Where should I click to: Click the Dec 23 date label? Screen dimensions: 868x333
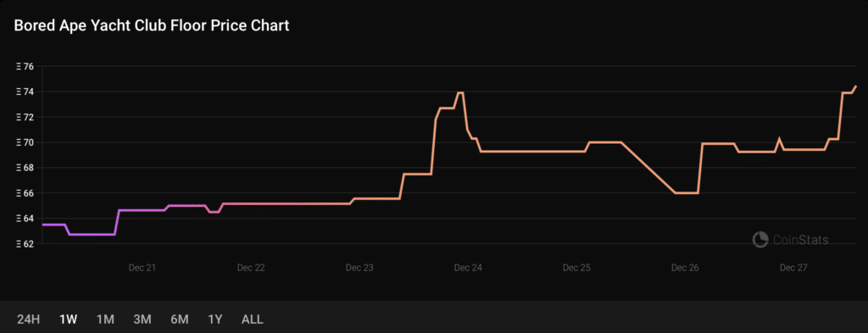click(359, 269)
